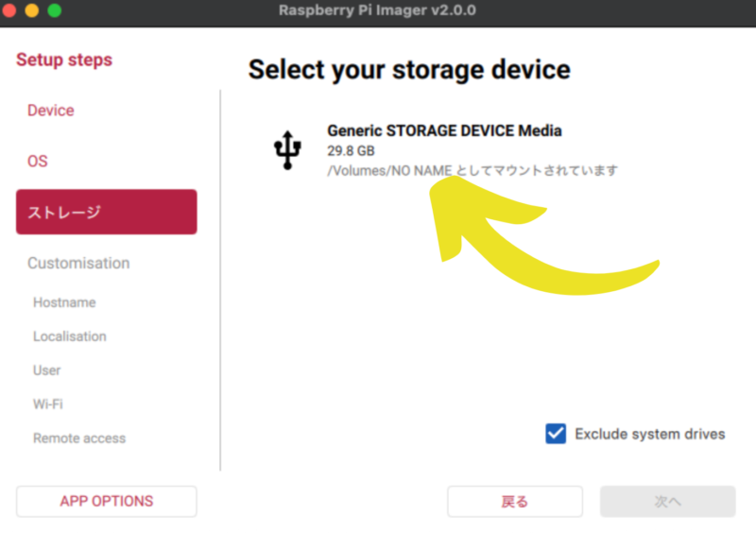Go to the OS setup step
Viewport: 756px width, 533px height.
38,162
